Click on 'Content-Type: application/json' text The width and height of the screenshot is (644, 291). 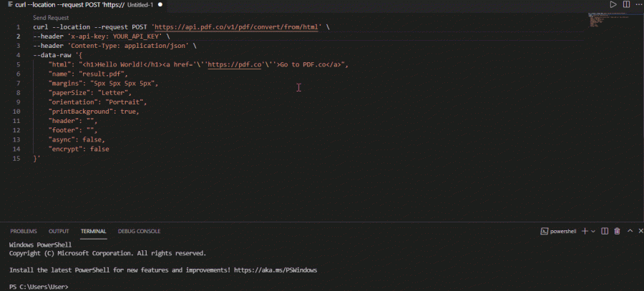click(128, 46)
